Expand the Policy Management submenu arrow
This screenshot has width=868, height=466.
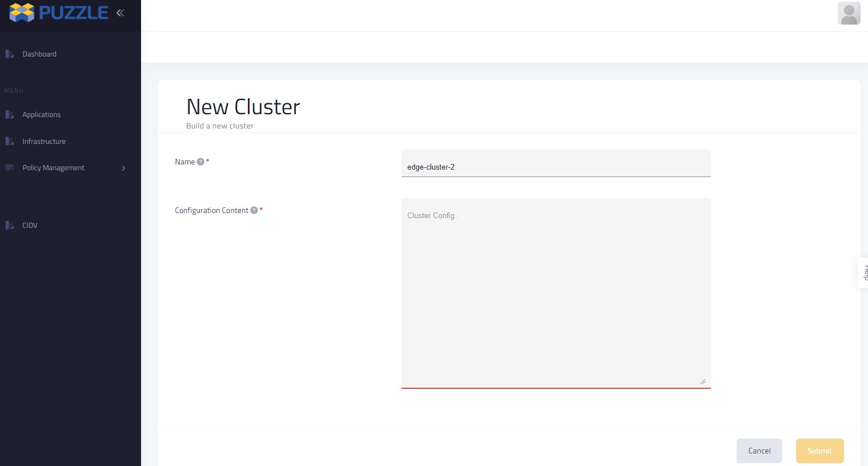click(x=123, y=168)
